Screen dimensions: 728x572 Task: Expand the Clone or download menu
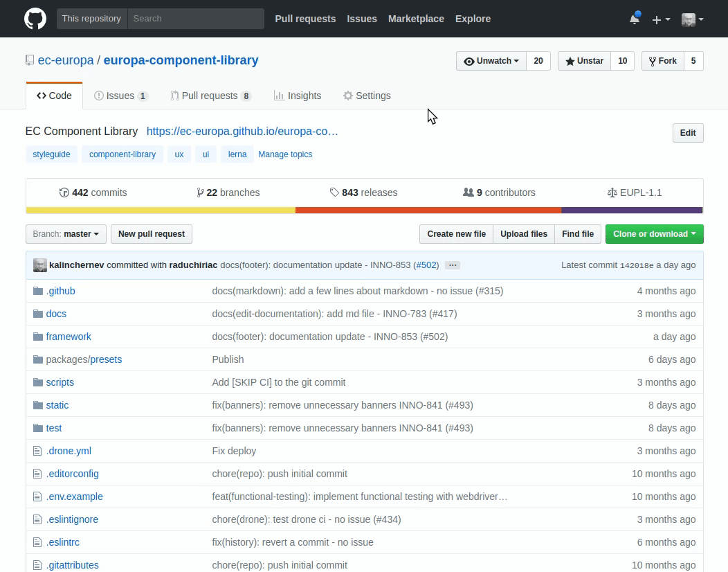(x=654, y=234)
